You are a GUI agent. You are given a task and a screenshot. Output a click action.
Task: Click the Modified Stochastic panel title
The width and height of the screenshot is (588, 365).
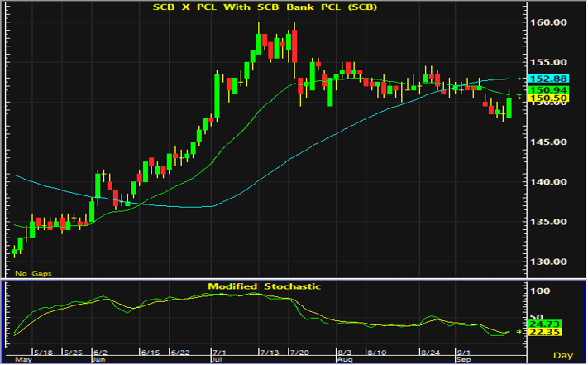tap(265, 286)
